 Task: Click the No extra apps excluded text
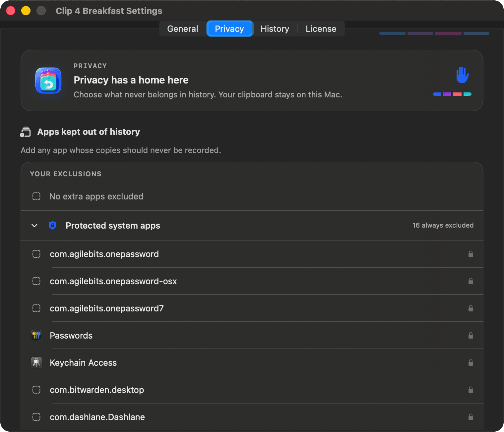(96, 196)
